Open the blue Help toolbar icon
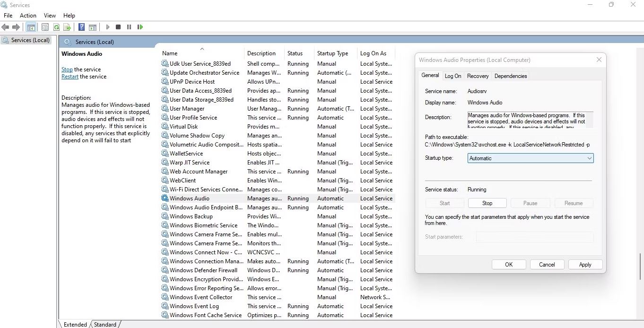Image resolution: width=644 pixels, height=328 pixels. tap(82, 27)
